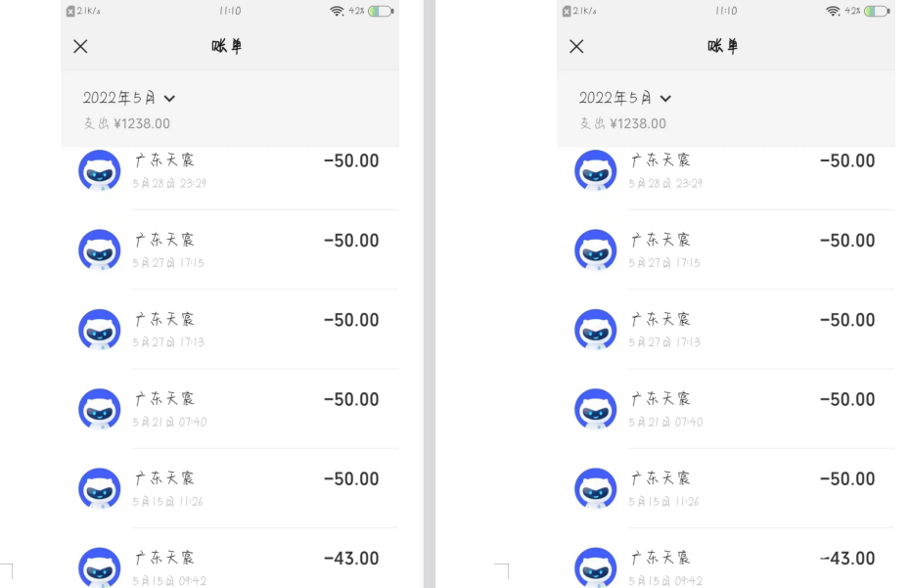Screen dimensions: 912x588
Task: Close the bill page in right screenshot
Action: pyautogui.click(x=576, y=46)
